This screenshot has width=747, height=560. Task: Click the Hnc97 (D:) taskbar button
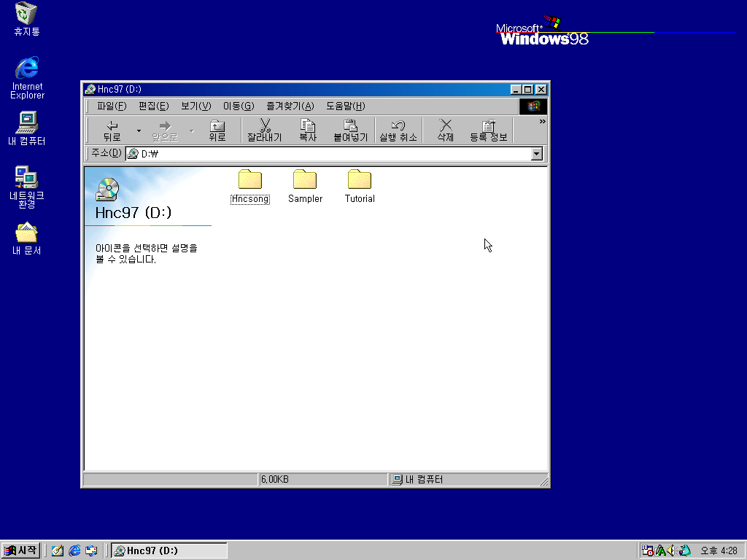[x=169, y=551]
